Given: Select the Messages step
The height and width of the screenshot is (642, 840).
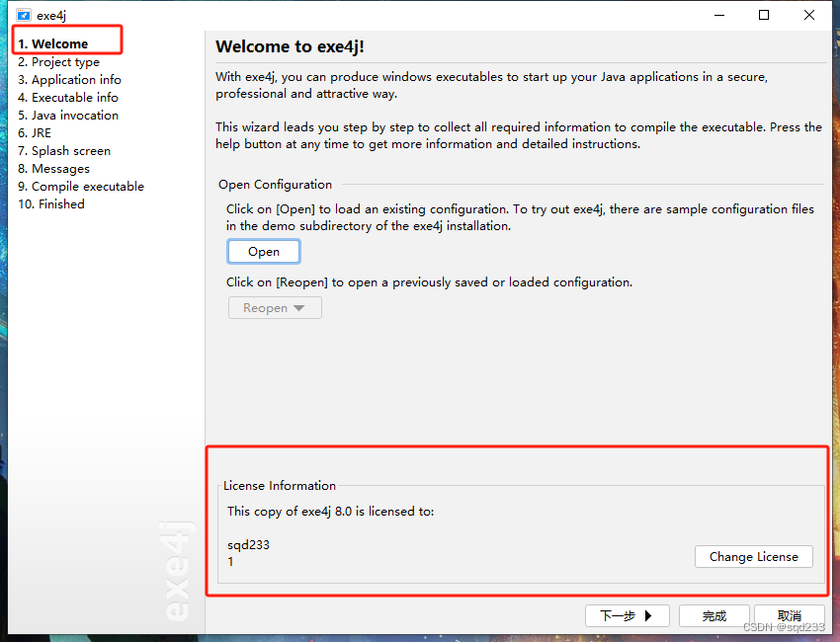Looking at the screenshot, I should 53,169.
